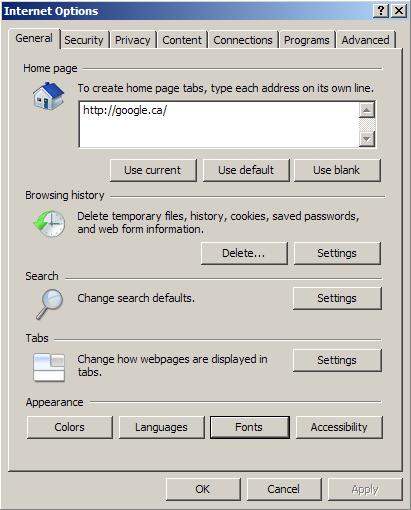Click Delete... under Browsing history
Screen dimensions: 411x510
(x=244, y=253)
